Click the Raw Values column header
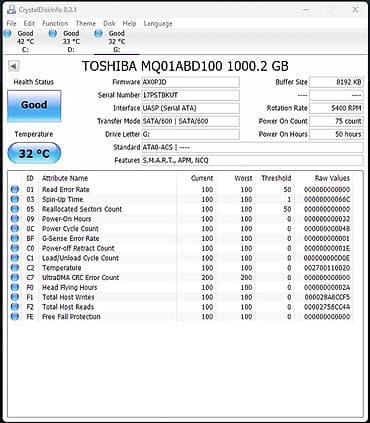370x423 pixels. tap(332, 178)
